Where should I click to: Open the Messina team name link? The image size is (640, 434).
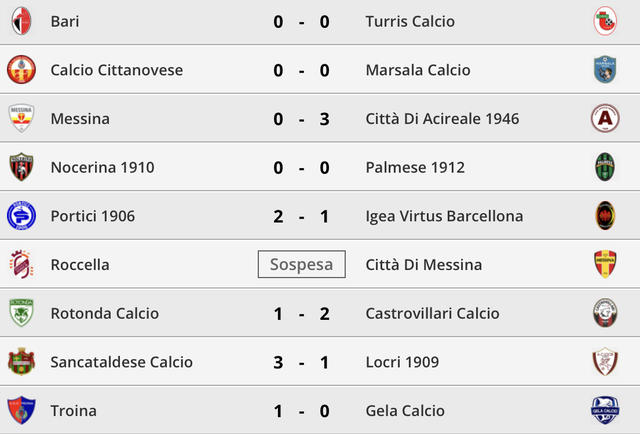coord(80,119)
